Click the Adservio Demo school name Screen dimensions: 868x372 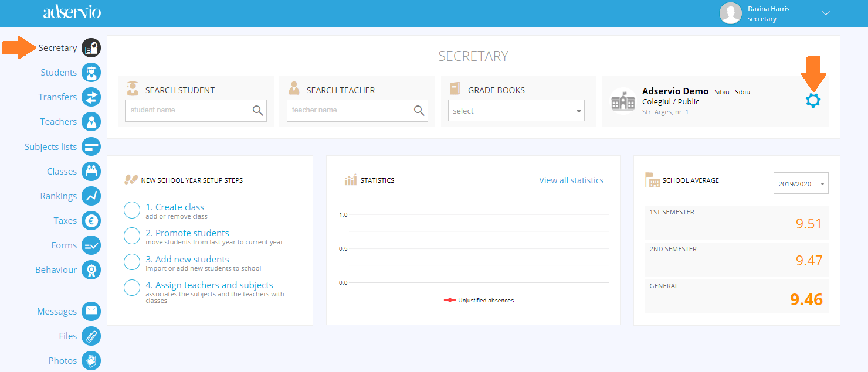point(675,91)
